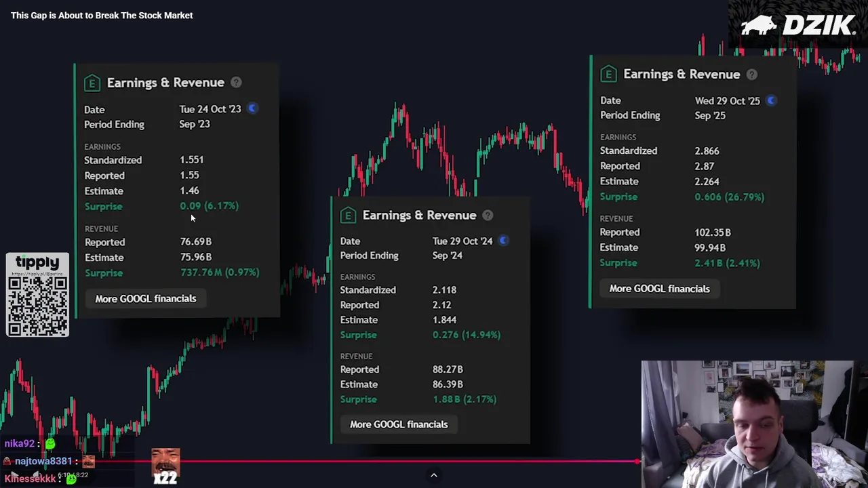868x488 pixels.
Task: Click the revenue estimate '86.39 B' value
Action: [x=448, y=384]
